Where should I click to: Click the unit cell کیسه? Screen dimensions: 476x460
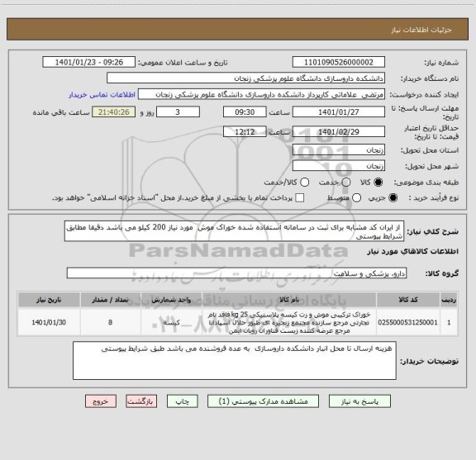(x=171, y=322)
